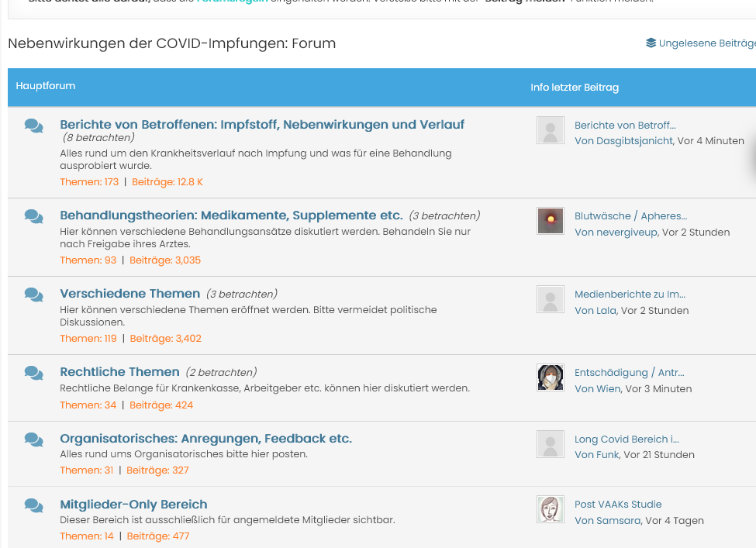756x548 pixels.
Task: Open latest post Blutwäsche / Apheres...
Action: 630,216
